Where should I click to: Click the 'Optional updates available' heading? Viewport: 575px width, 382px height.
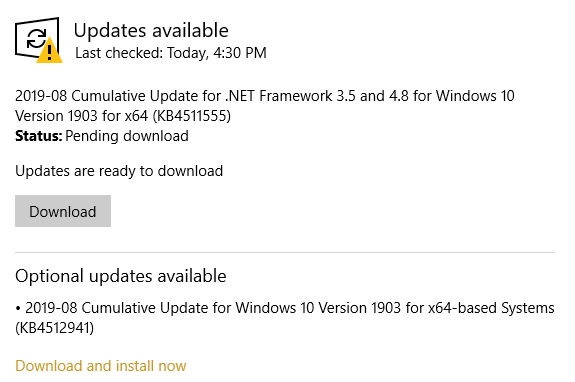[121, 276]
